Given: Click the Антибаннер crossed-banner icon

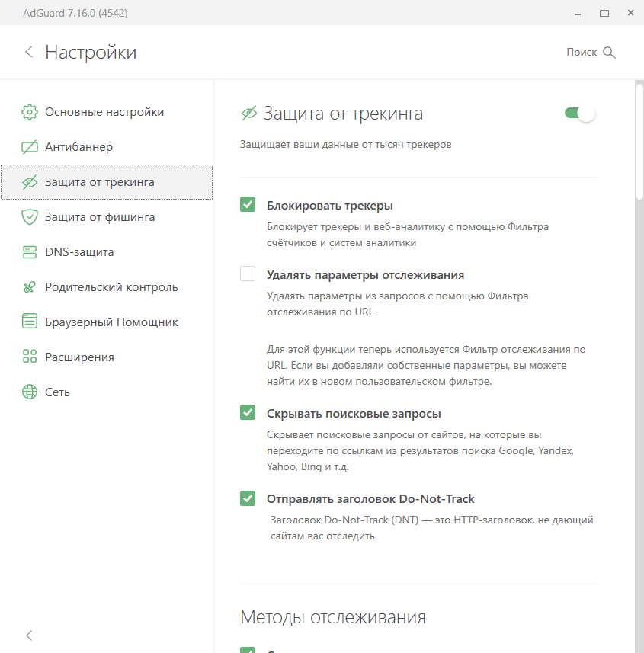Looking at the screenshot, I should pyautogui.click(x=30, y=147).
